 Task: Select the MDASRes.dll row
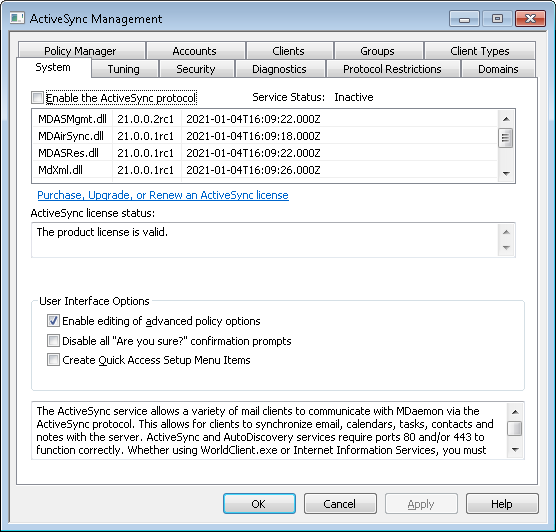[x=265, y=153]
